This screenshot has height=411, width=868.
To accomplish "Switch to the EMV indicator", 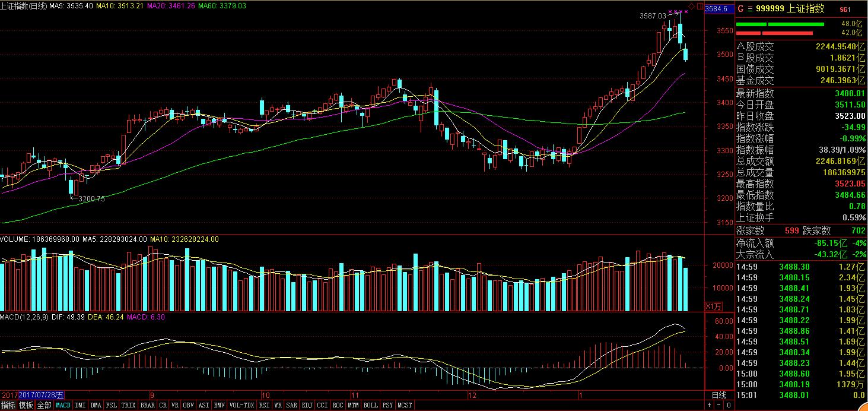I will click(219, 405).
